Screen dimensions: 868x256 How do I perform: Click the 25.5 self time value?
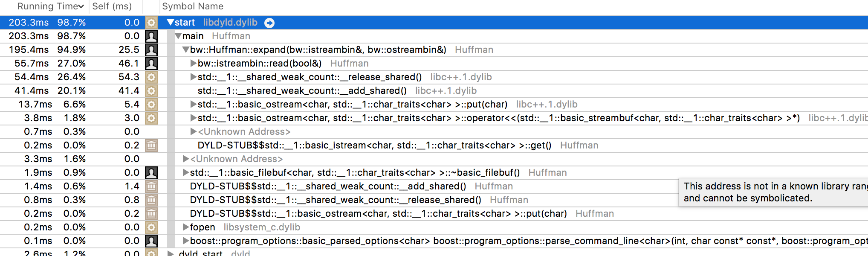pos(129,49)
